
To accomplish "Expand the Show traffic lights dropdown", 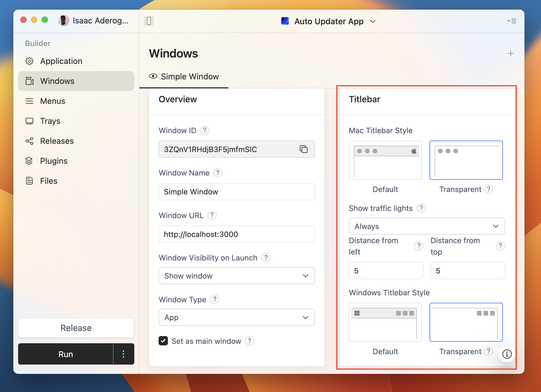I will tap(426, 227).
